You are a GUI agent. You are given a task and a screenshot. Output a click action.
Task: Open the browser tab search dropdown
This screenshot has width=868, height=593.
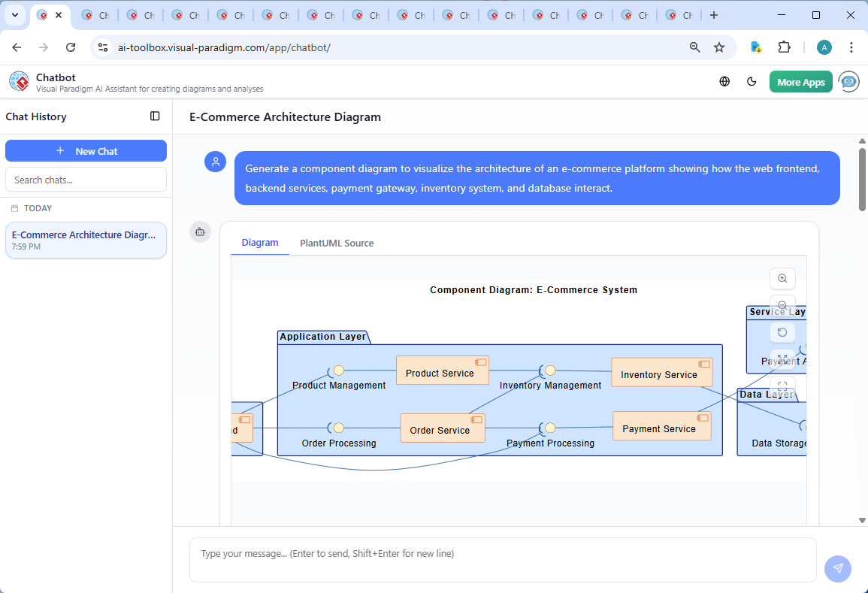coord(14,14)
